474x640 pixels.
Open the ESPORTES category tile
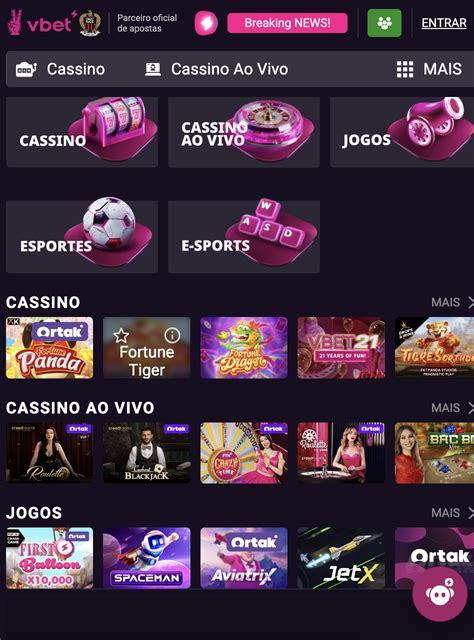click(82, 236)
